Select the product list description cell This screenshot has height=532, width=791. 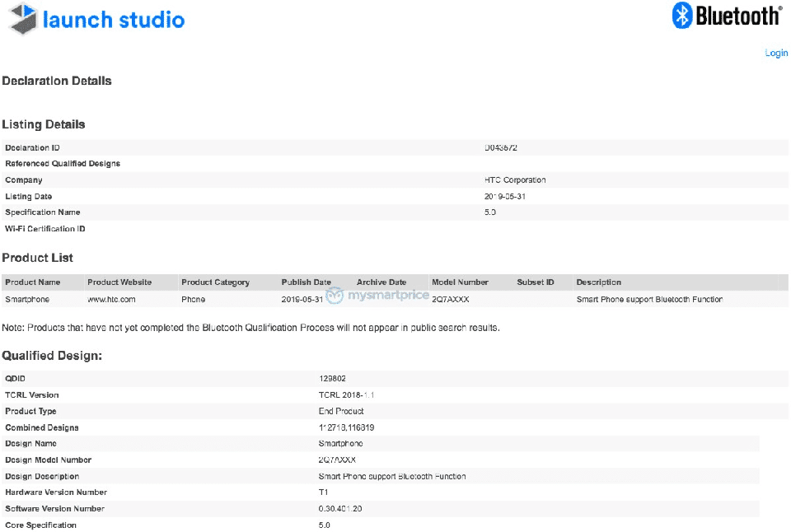pos(650,300)
